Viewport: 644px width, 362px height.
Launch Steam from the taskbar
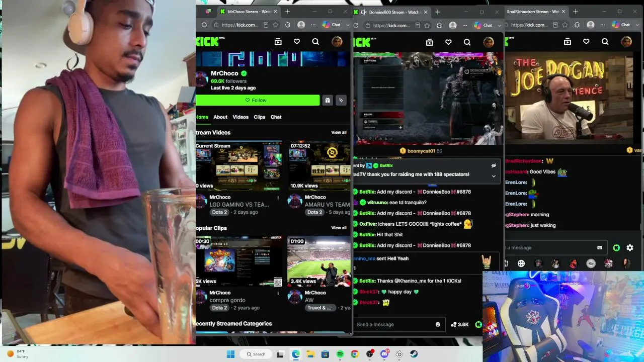414,354
